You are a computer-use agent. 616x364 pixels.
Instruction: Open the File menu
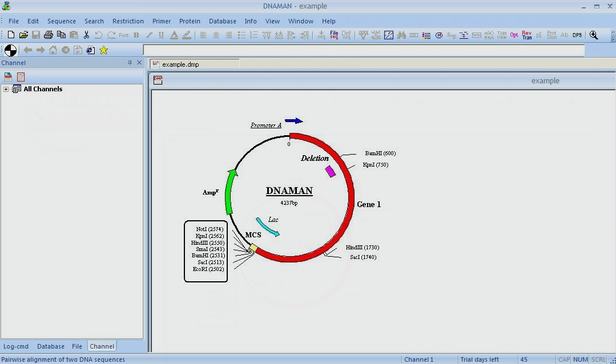click(x=14, y=21)
